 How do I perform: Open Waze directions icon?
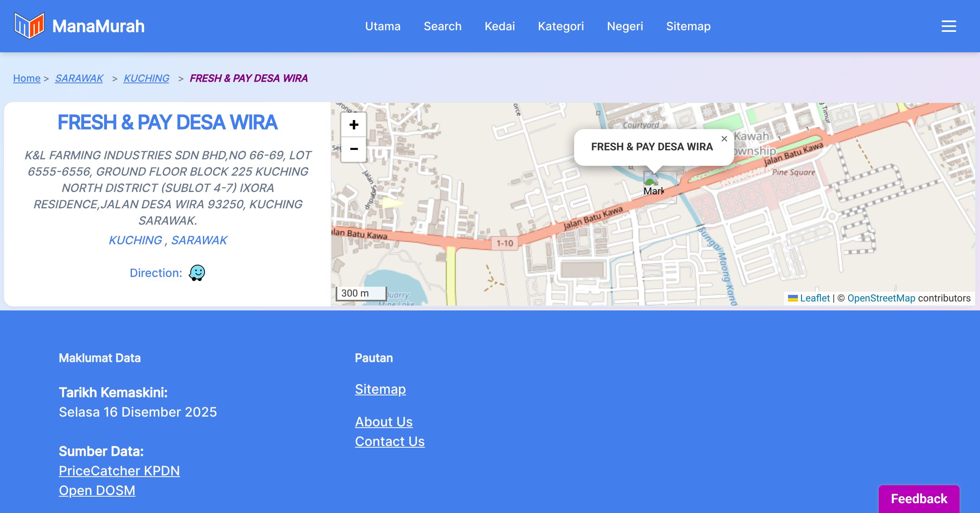(197, 273)
